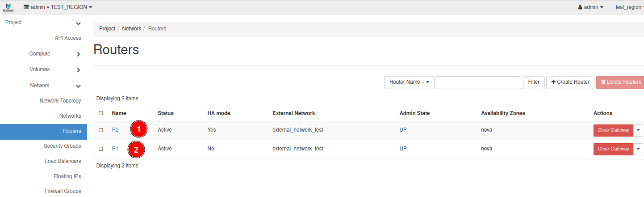Open the admin TEST_REGION project selector
Viewport: 644px width, 197px height.
pos(58,7)
